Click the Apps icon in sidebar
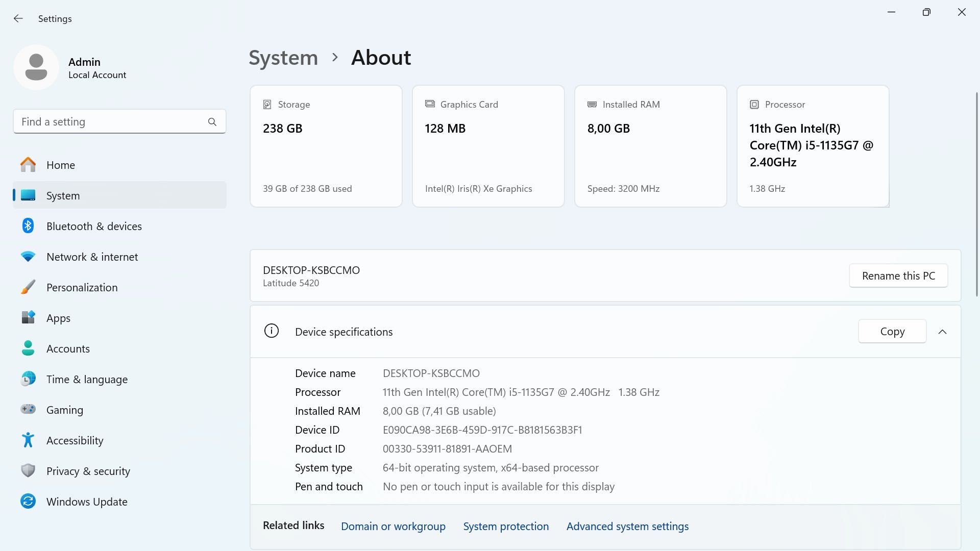Screen dimensions: 980x551 point(28,317)
